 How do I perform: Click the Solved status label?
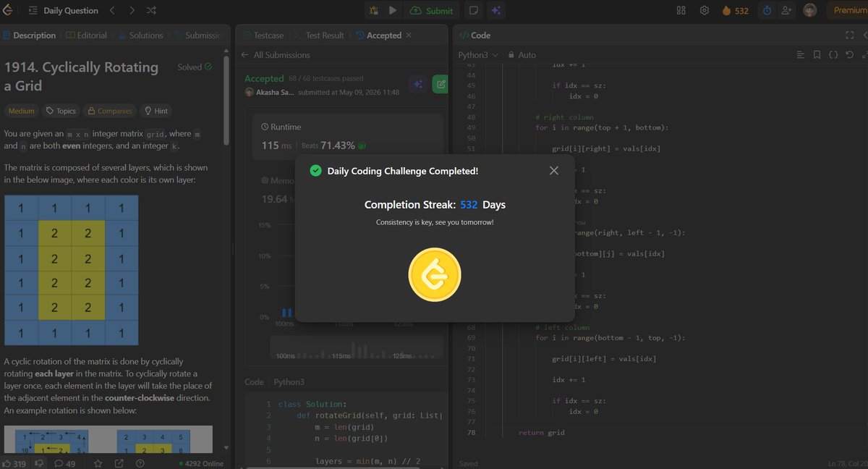195,67
